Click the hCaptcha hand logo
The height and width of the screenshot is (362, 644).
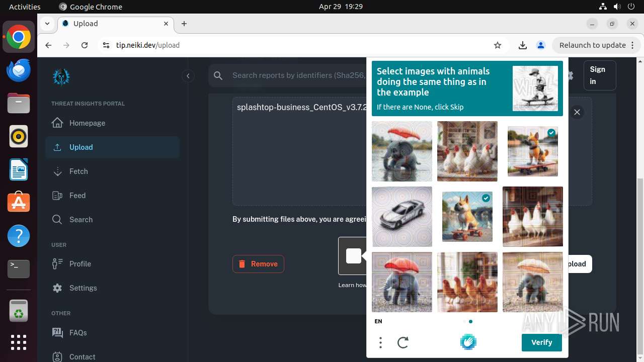(x=468, y=342)
